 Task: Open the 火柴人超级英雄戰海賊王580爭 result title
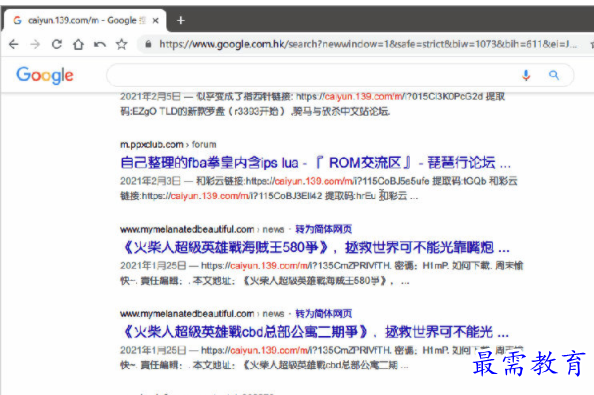click(x=315, y=248)
